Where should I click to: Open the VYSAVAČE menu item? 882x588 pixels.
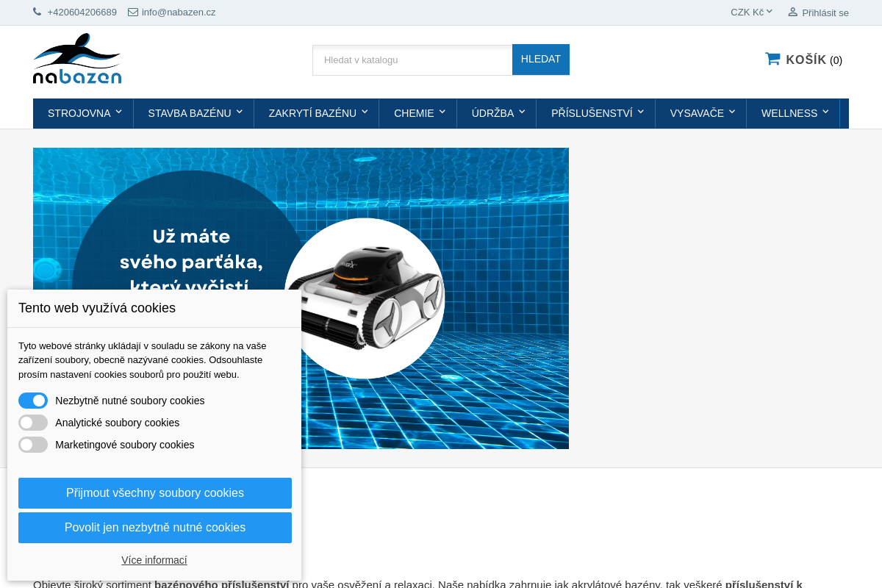point(697,113)
